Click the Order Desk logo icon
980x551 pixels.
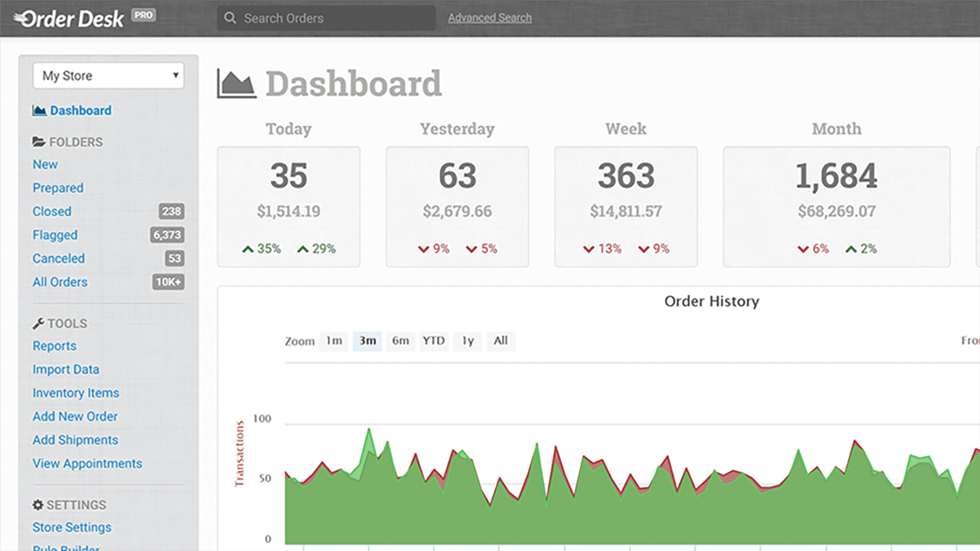coord(18,18)
